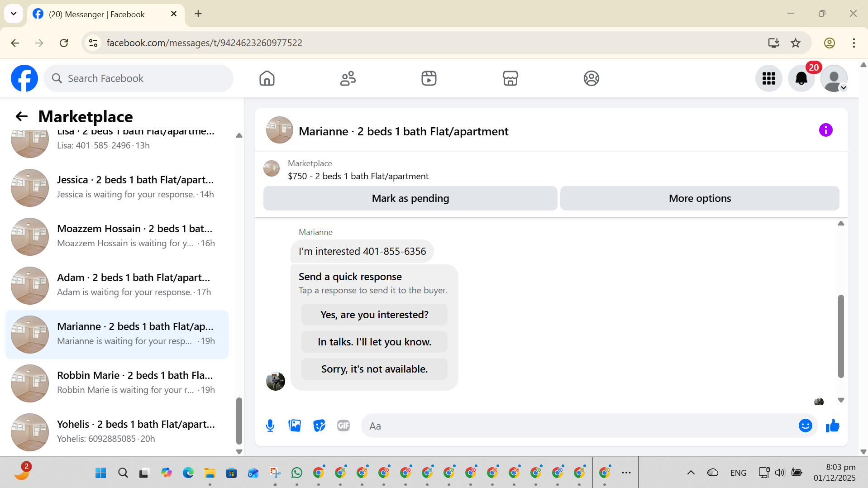
Task: Click the chat messages scrollbar thumb
Action: tap(841, 336)
